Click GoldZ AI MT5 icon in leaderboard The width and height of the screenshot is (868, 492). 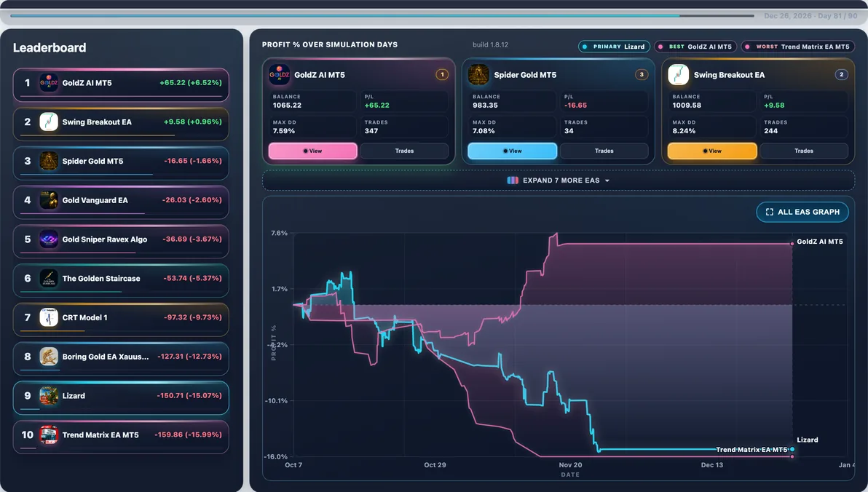[x=49, y=83]
